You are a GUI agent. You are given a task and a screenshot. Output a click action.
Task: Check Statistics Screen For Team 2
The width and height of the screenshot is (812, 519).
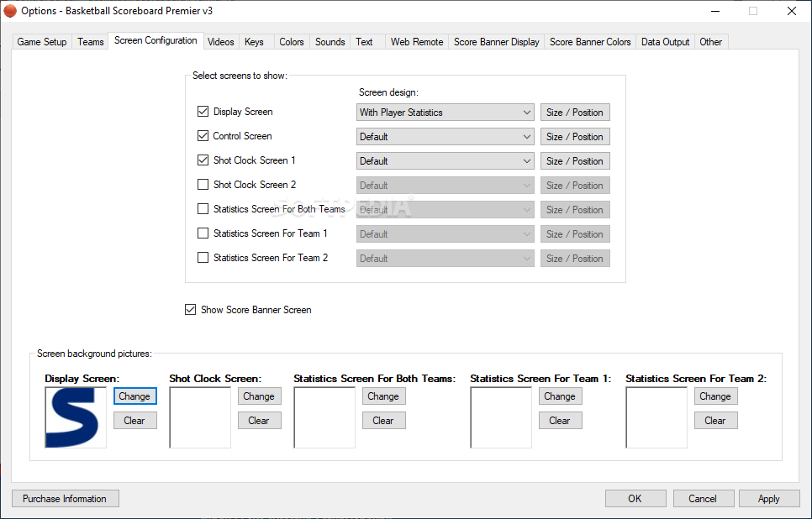203,257
